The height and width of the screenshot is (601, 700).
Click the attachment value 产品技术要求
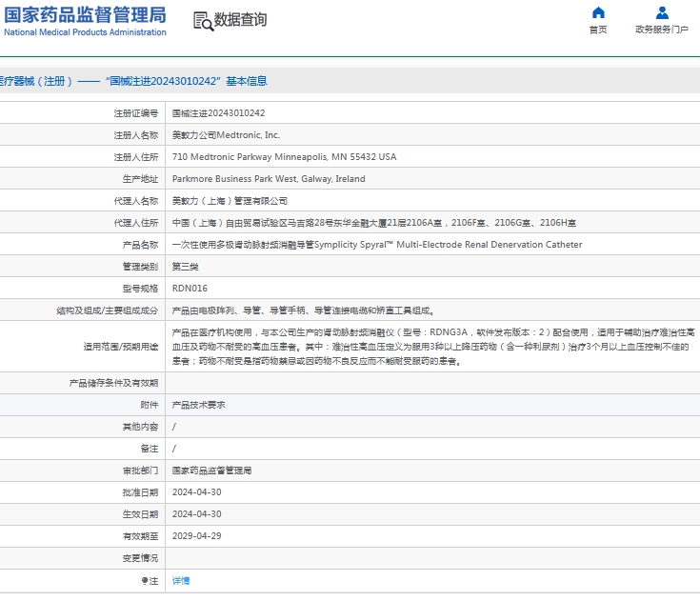[199, 405]
